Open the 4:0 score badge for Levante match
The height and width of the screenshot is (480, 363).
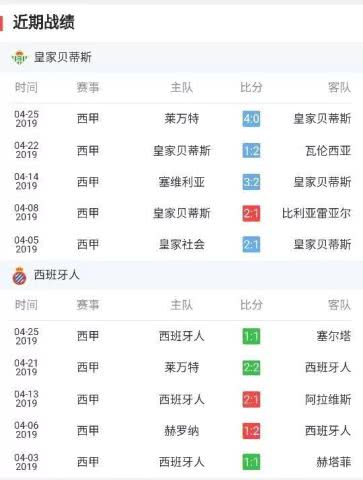coord(251,119)
